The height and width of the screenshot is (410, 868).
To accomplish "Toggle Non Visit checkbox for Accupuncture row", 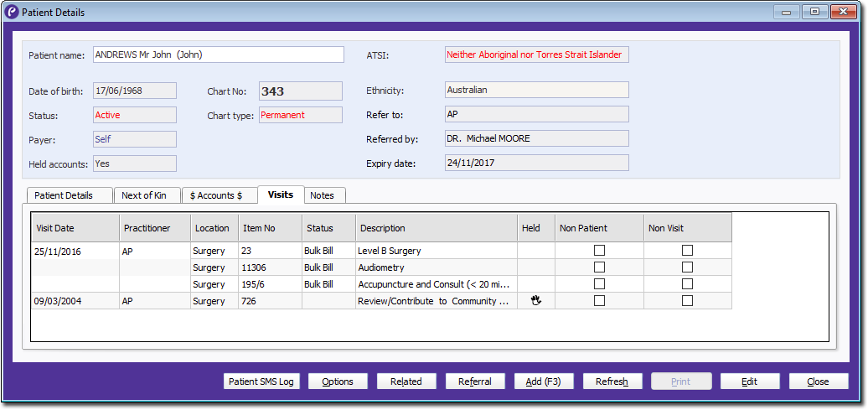I will tap(687, 284).
